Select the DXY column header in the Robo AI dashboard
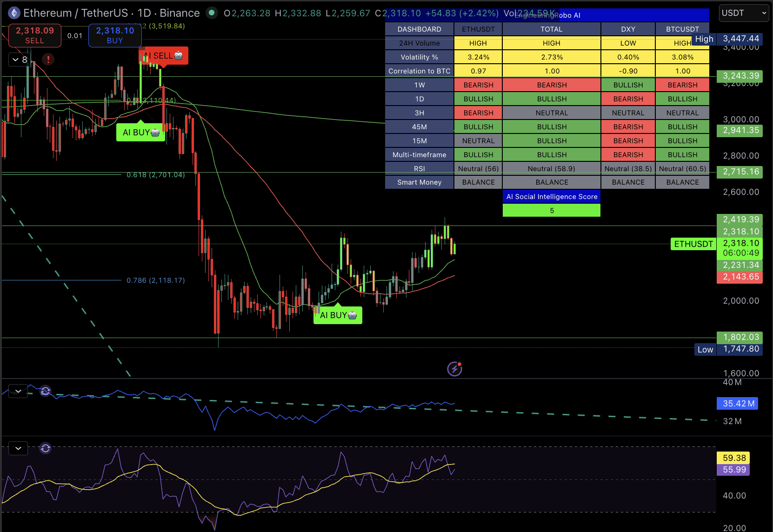This screenshot has height=532, width=773. [x=628, y=28]
